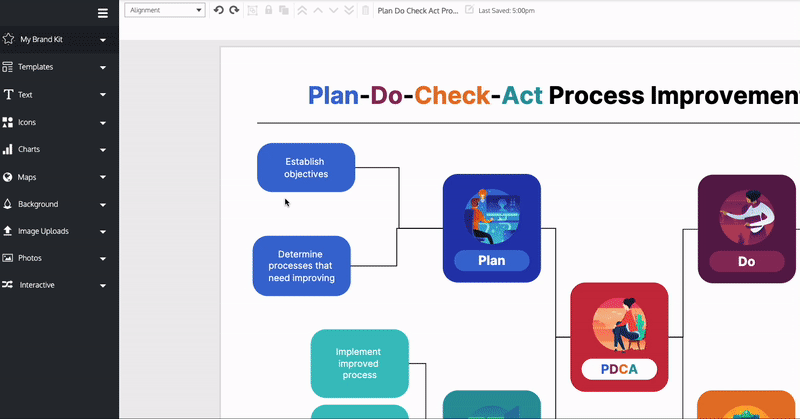Select the Do card label
Image resolution: width=800 pixels, height=419 pixels.
(x=746, y=262)
